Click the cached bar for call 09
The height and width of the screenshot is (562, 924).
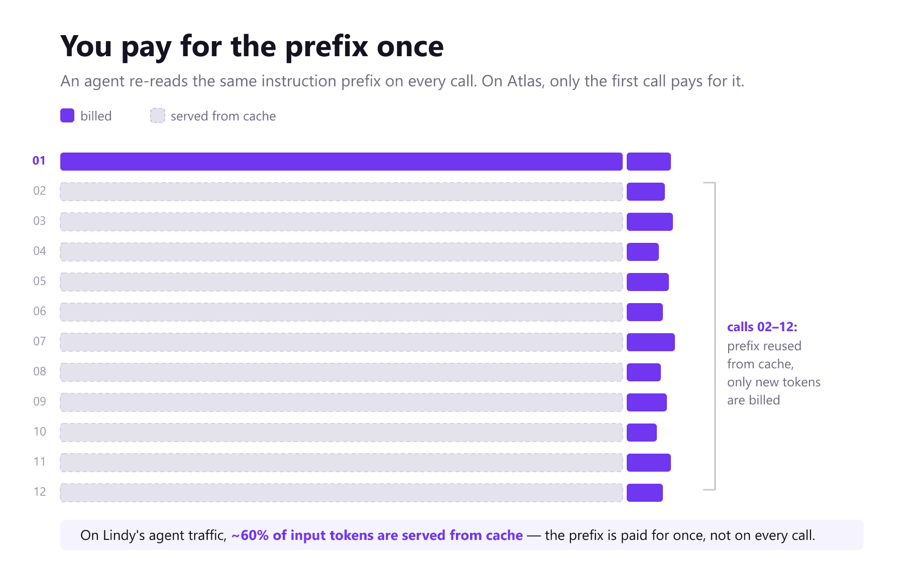coord(341,402)
